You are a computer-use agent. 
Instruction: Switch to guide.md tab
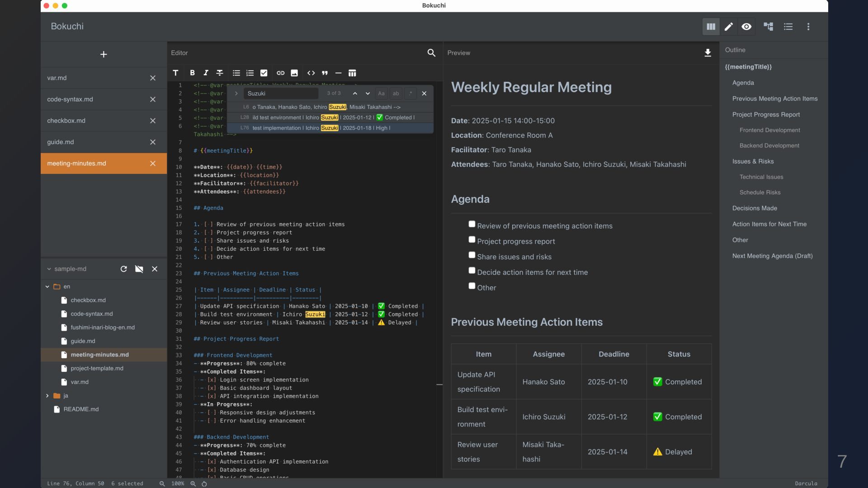click(x=104, y=142)
